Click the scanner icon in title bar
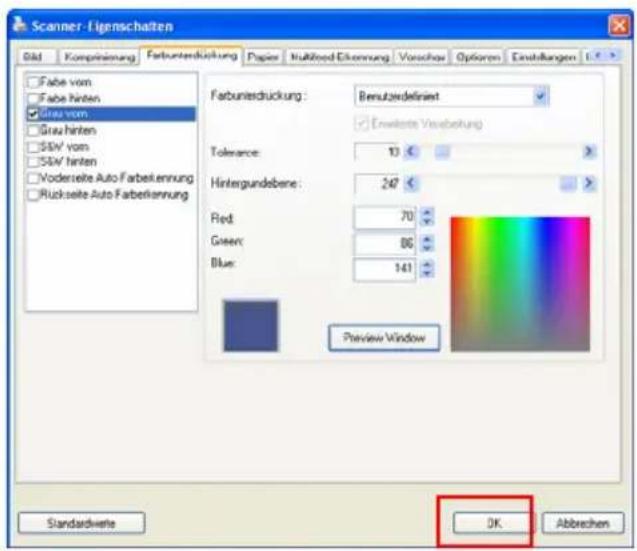Screen dimensions: 637x551 tap(19, 24)
